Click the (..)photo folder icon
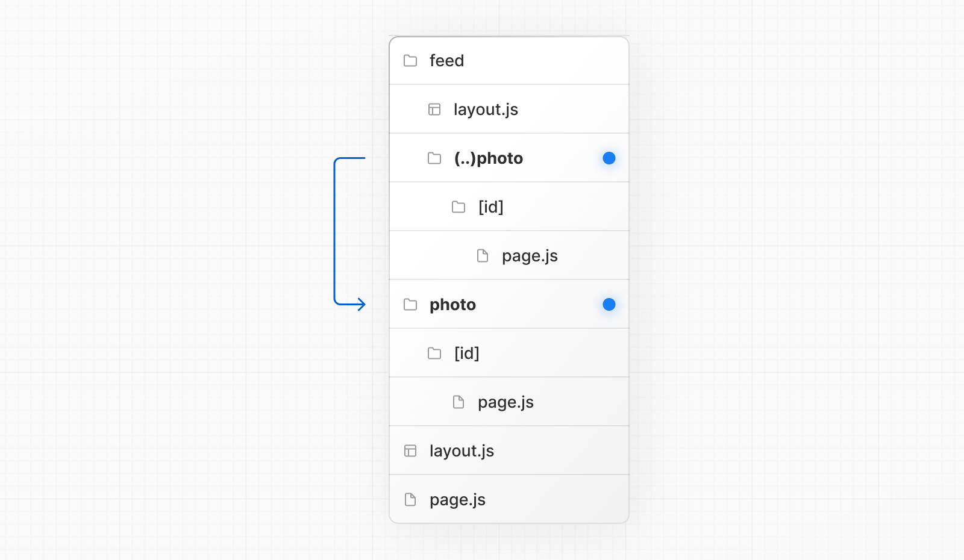 click(434, 158)
